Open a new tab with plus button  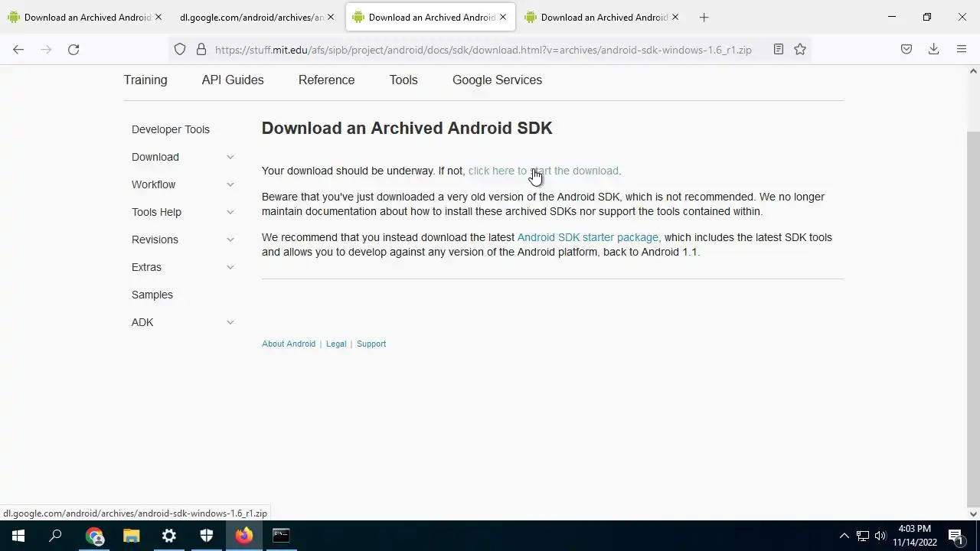704,17
